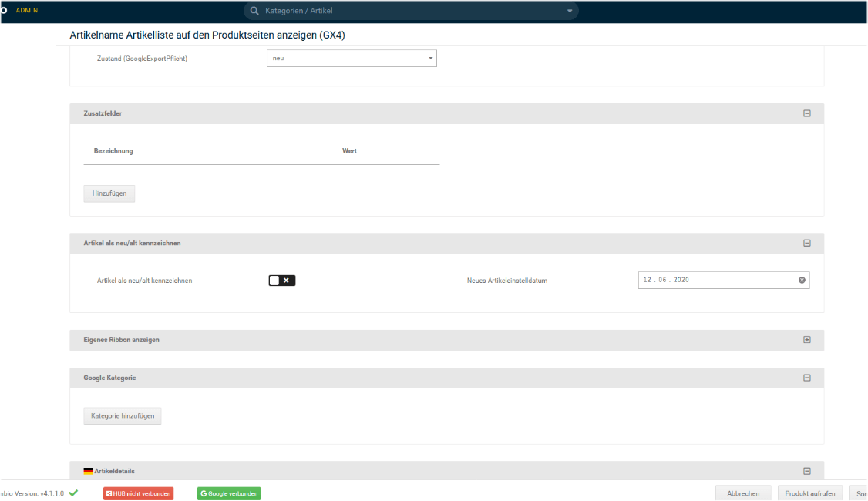Clear the Neues Artikeleinstelldatum date field
The image size is (868, 501).
tap(802, 280)
